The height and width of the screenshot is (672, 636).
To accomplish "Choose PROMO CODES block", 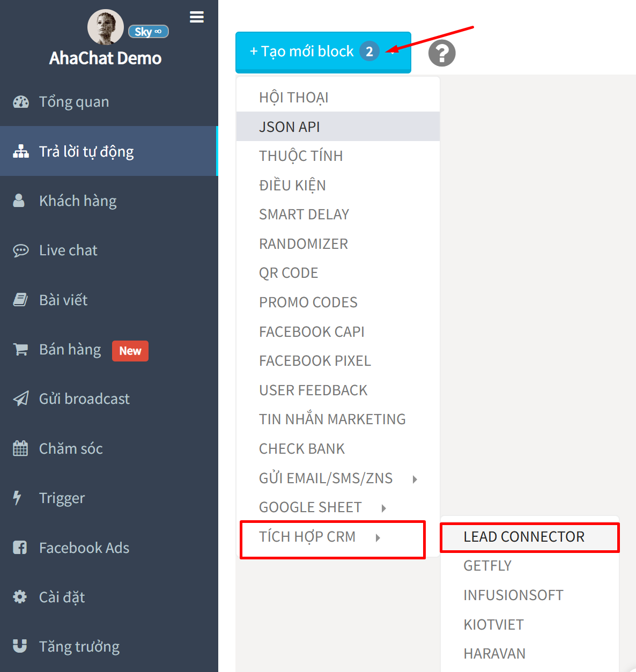I will (x=338, y=302).
